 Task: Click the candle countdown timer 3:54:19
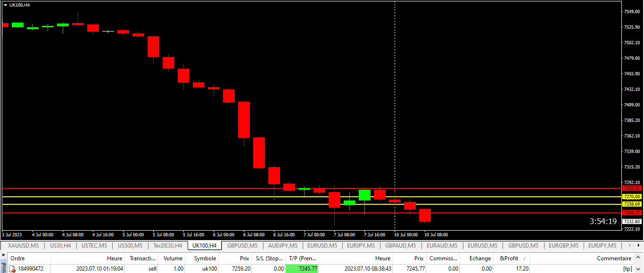tap(603, 221)
